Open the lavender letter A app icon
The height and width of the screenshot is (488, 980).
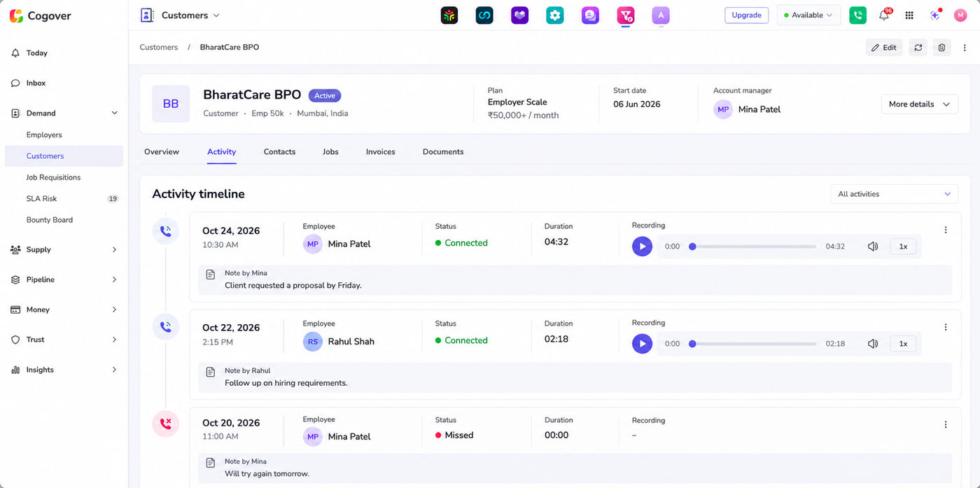point(661,15)
